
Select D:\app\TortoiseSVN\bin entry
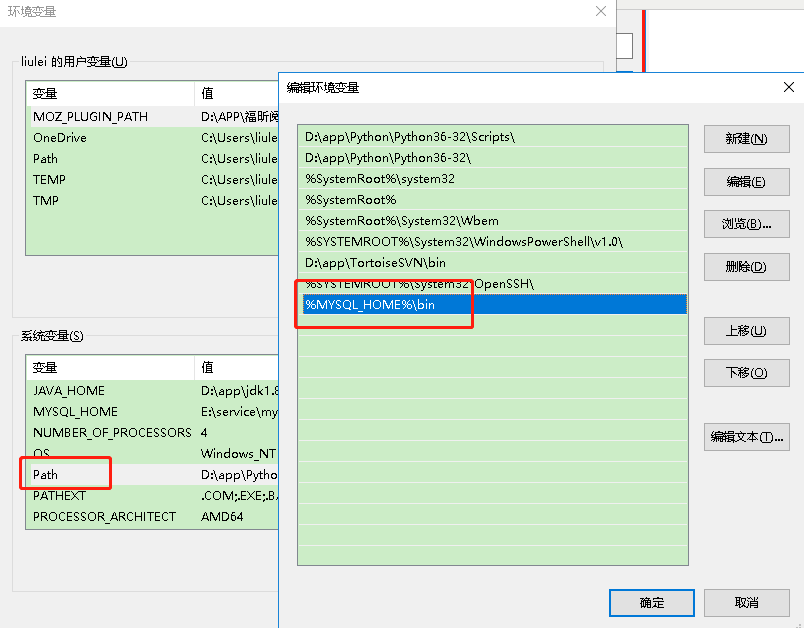(x=492, y=263)
